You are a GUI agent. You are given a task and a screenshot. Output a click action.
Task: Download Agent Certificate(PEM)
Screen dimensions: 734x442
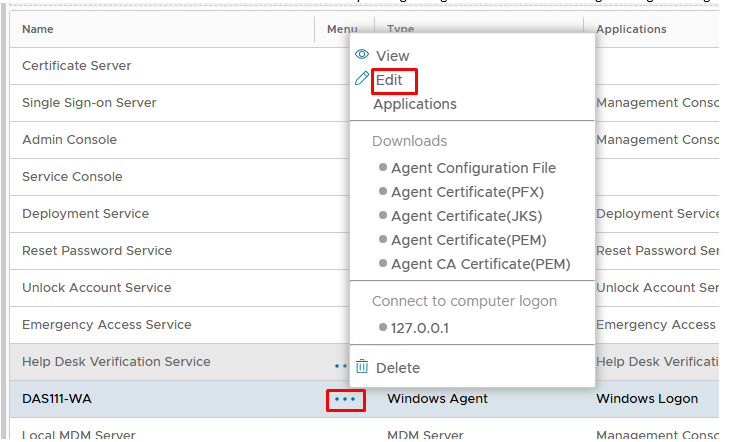(x=468, y=240)
